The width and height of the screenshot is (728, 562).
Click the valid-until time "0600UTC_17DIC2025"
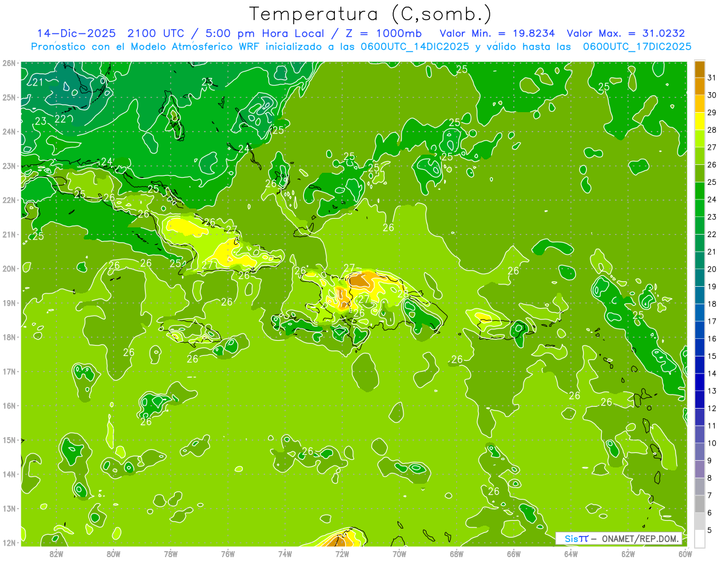637,46
